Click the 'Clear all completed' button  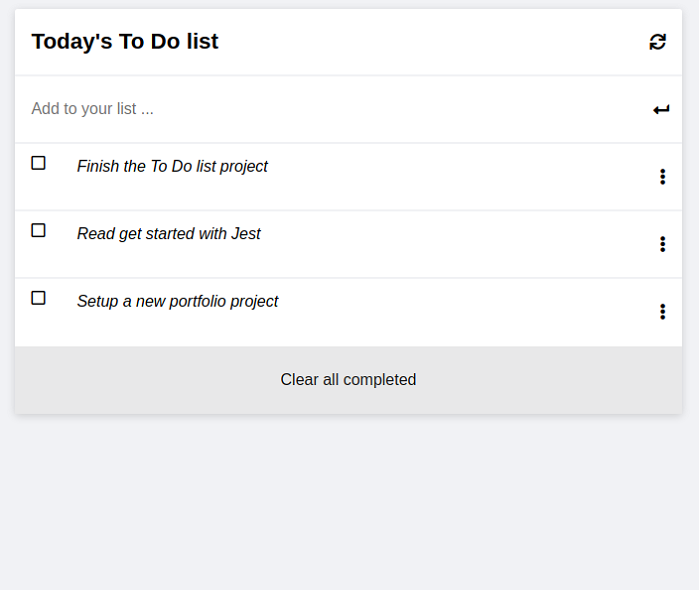[x=348, y=380]
